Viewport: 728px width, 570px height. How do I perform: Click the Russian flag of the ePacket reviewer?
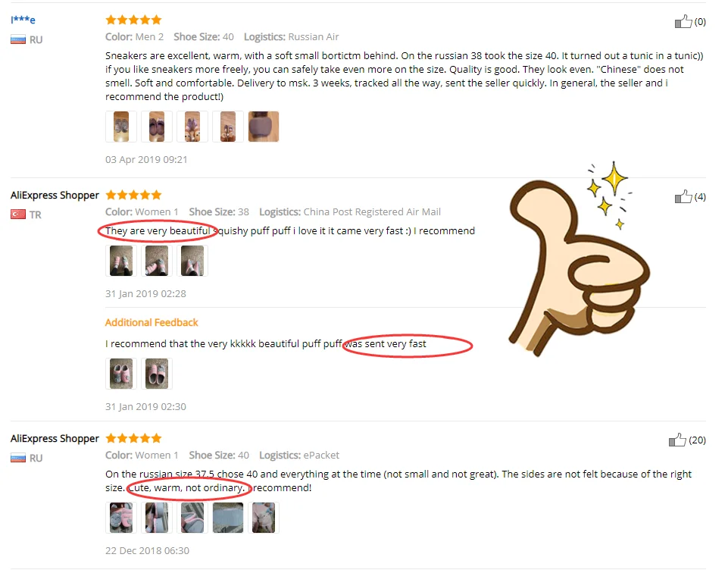point(18,458)
